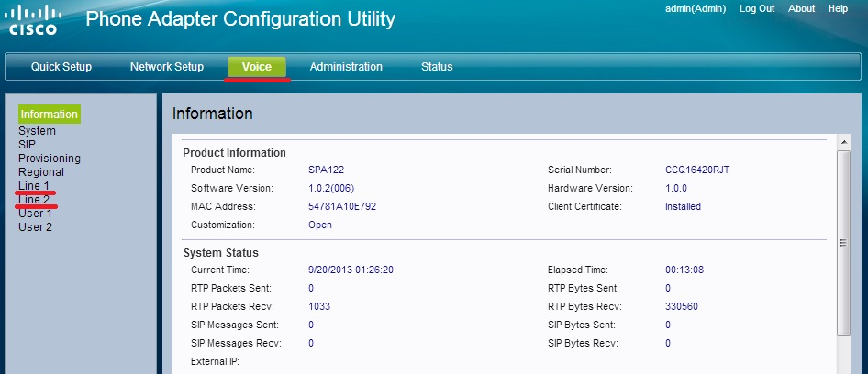This screenshot has width=868, height=374.
Task: Click Software Version value 1.0.2(006)
Action: point(331,188)
